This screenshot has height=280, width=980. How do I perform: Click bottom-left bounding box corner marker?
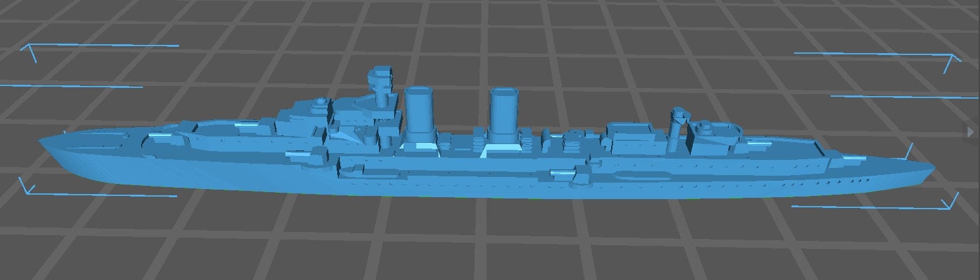click(25, 188)
